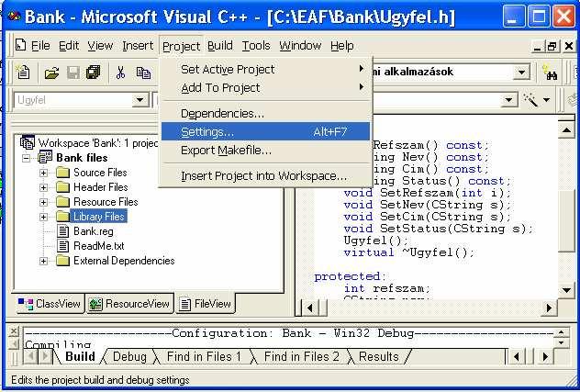Click the Cut scissors icon
Image resolution: width=580 pixels, height=392 pixels.
pyautogui.click(x=120, y=73)
